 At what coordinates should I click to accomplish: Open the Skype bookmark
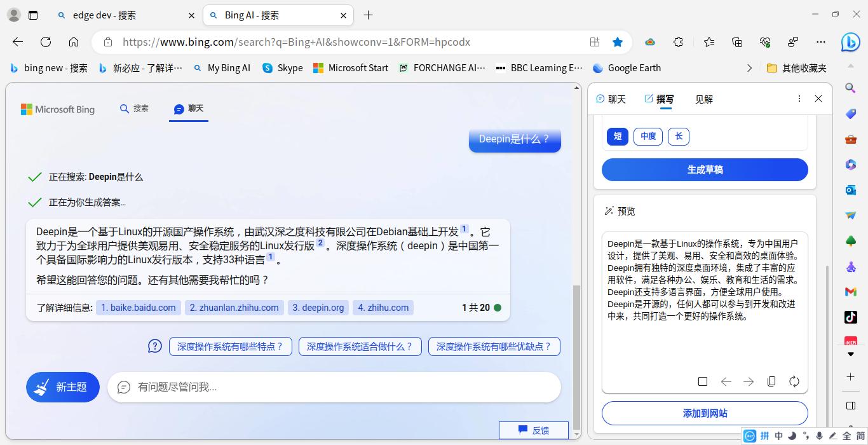click(x=283, y=68)
